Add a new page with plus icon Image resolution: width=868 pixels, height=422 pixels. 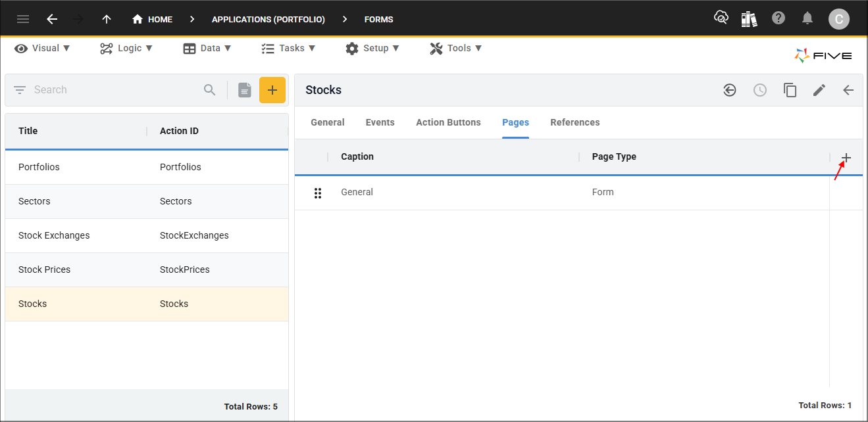(846, 158)
